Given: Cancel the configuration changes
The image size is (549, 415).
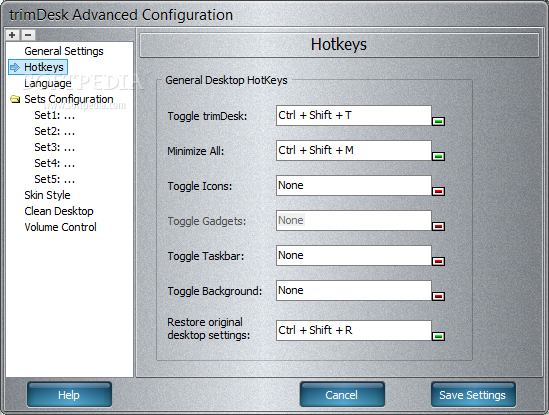Looking at the screenshot, I should (x=342, y=395).
